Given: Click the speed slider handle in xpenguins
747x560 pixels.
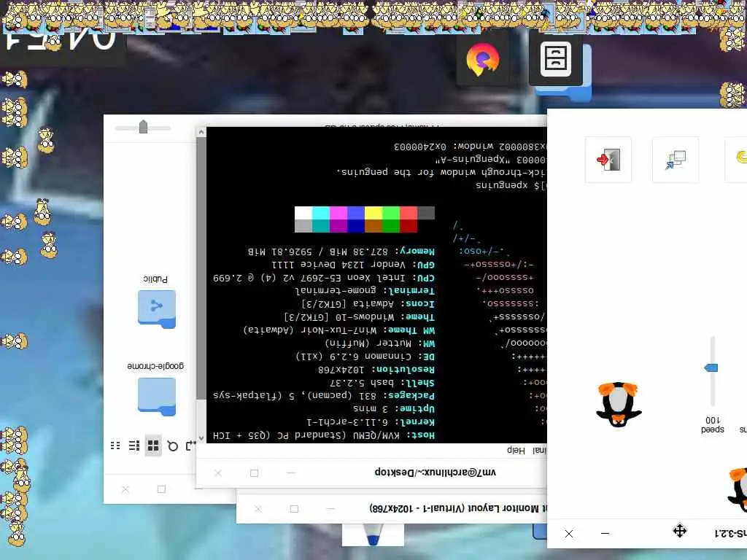Looking at the screenshot, I should 711,367.
